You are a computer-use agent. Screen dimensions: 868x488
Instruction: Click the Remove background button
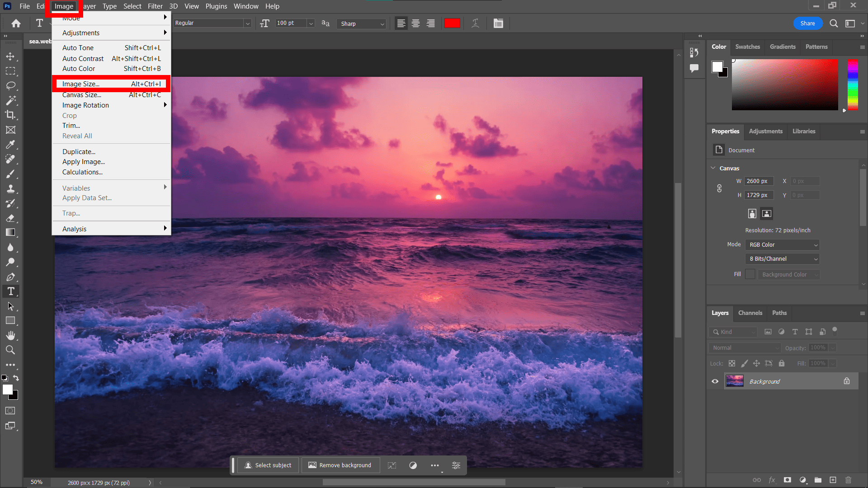click(x=340, y=465)
